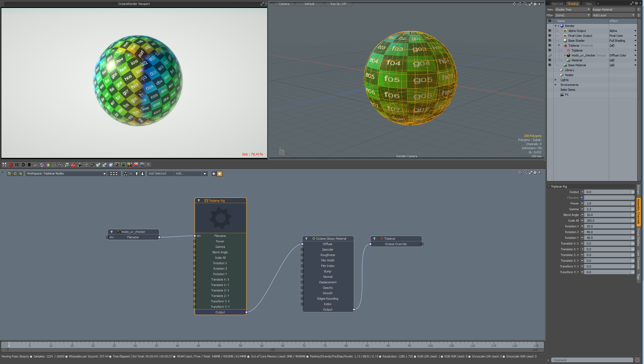Viewport: 644px width, 364px height.
Task: Click the Assign Material button
Action: 614,10
